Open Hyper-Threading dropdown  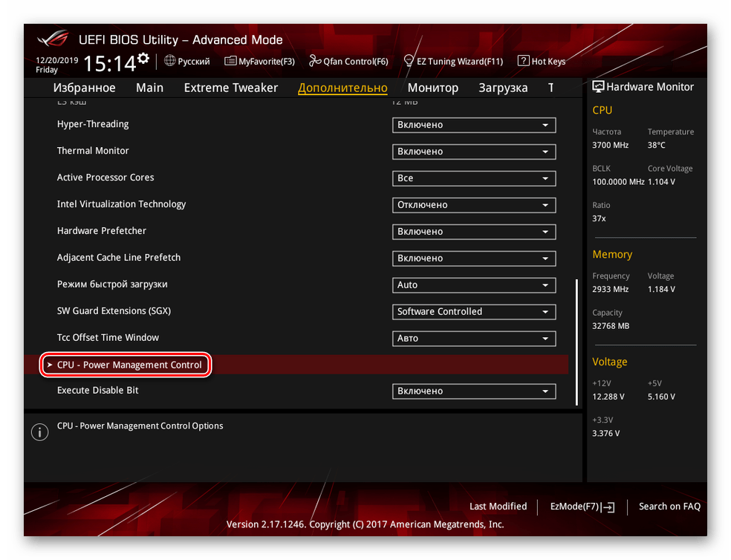[x=473, y=125]
